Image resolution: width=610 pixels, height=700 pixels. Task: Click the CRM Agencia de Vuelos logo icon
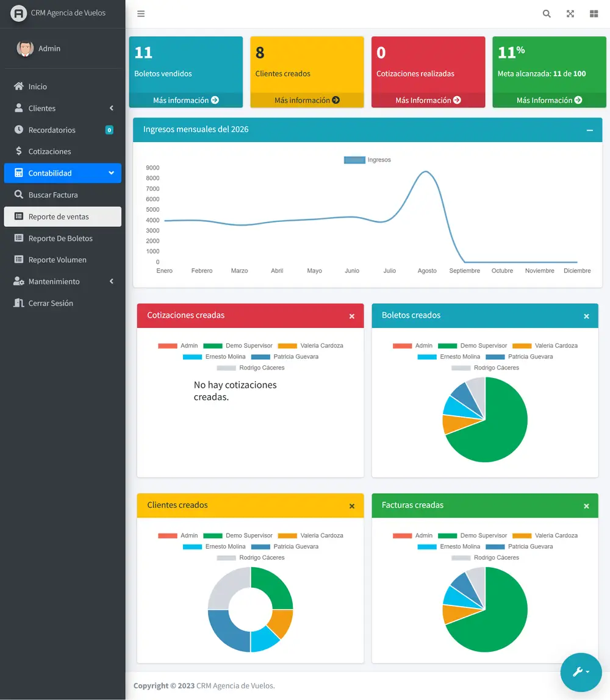click(18, 13)
